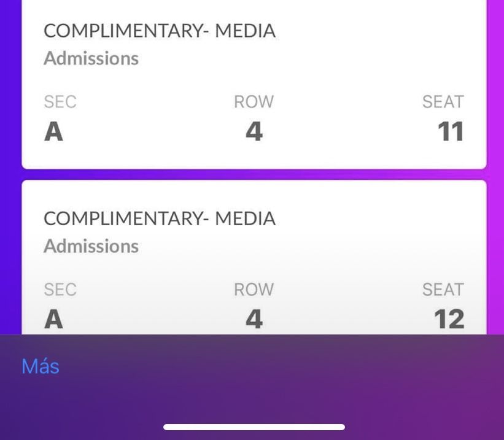Select the first COMPLIMENTARY- MEDIA title
Screen dimensions: 504x440
pos(160,31)
